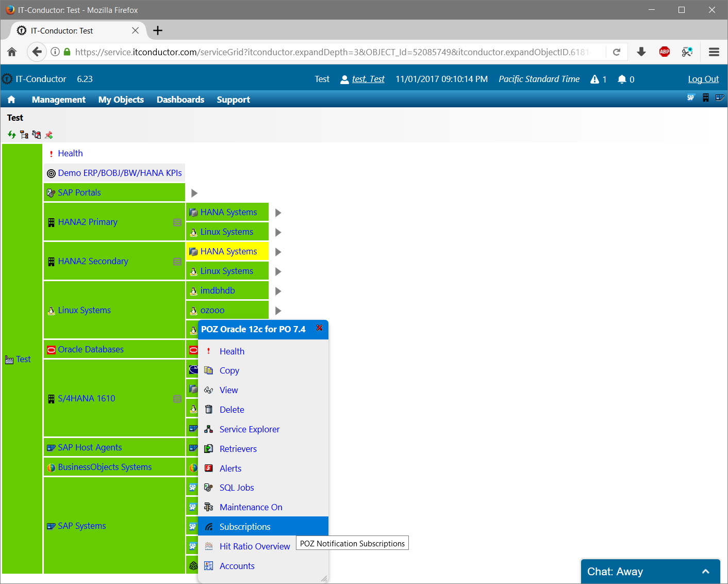Click the Adblock Plus extension icon

(x=665, y=52)
